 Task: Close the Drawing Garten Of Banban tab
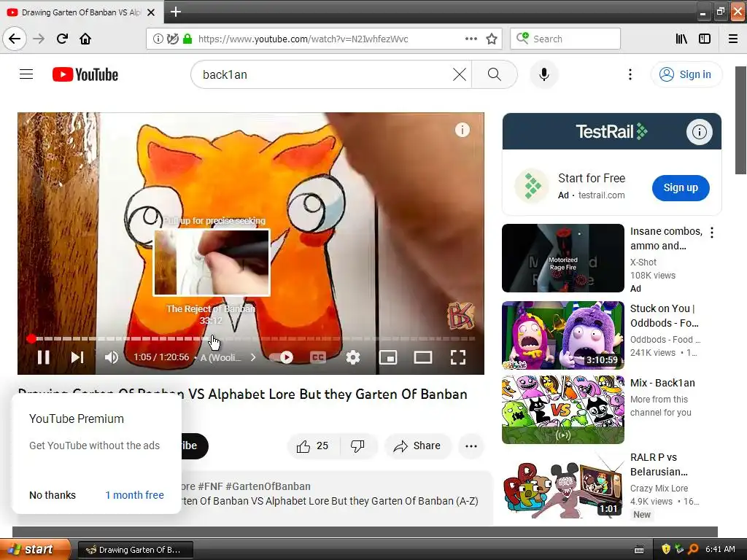pos(151,12)
